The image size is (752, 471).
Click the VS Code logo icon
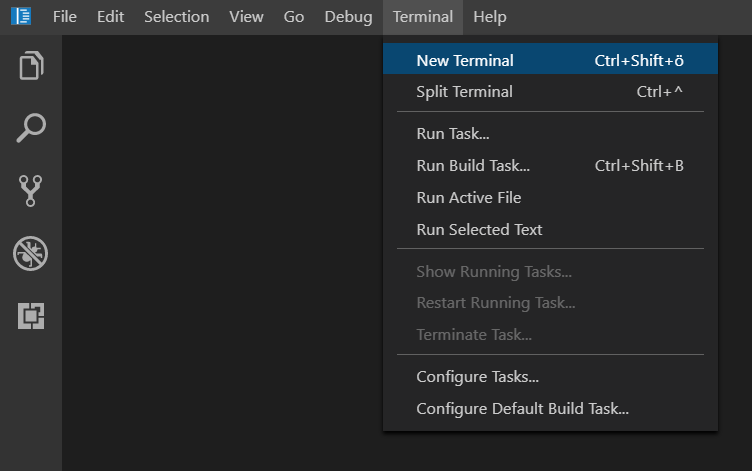[21, 17]
